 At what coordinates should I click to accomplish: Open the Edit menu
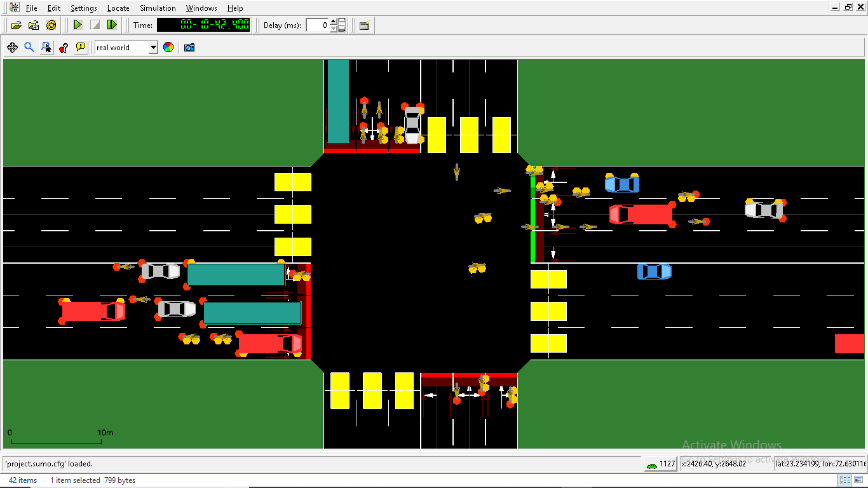tap(54, 8)
